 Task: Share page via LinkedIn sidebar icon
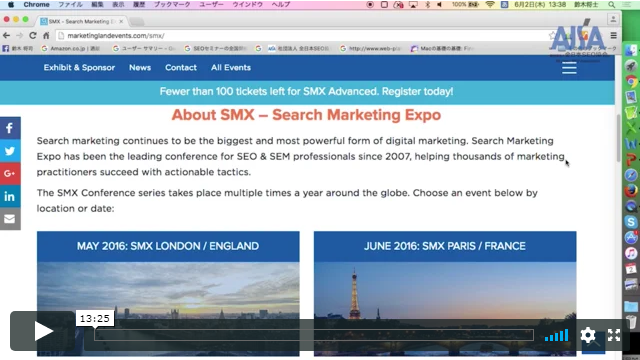click(10, 196)
